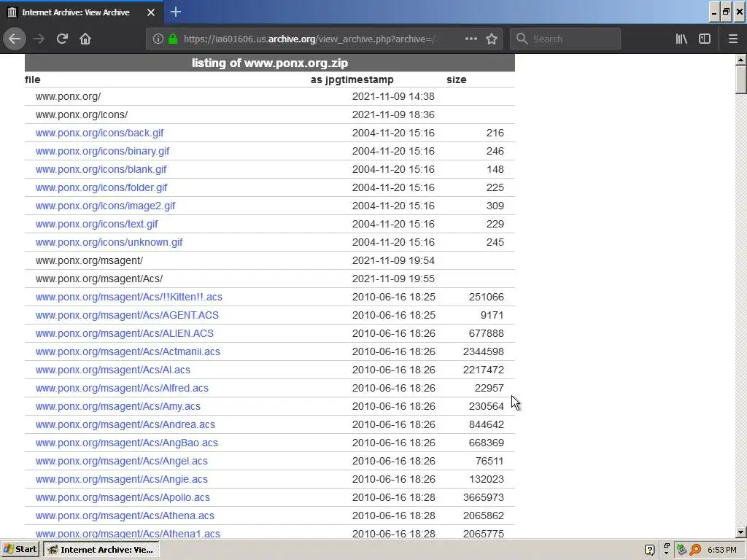Click the help question mark tray icon
This screenshot has width=747, height=560.
649,550
